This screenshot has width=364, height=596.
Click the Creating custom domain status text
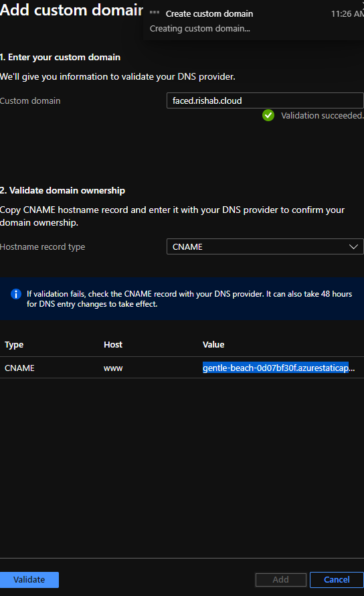pyautogui.click(x=200, y=29)
